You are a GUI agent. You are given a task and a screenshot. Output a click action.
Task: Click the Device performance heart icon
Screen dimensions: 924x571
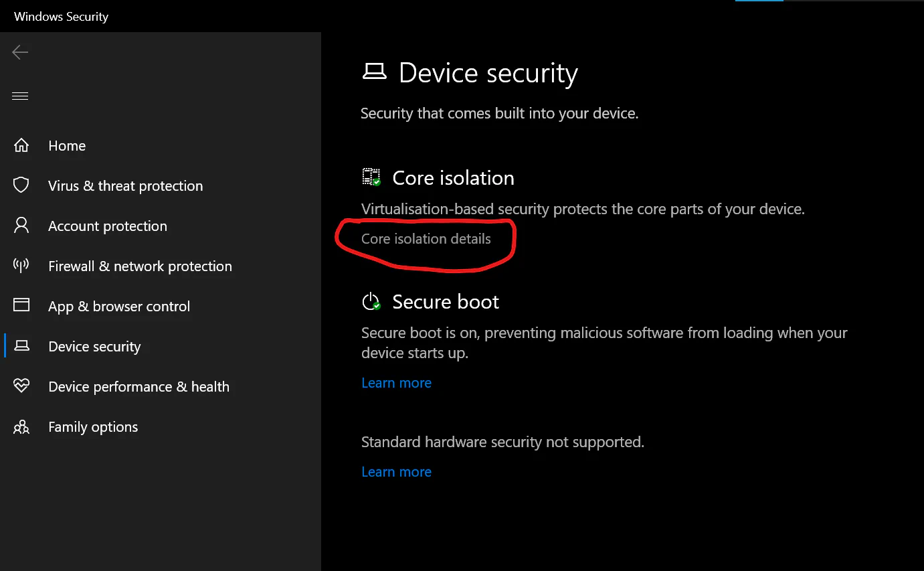(x=21, y=386)
